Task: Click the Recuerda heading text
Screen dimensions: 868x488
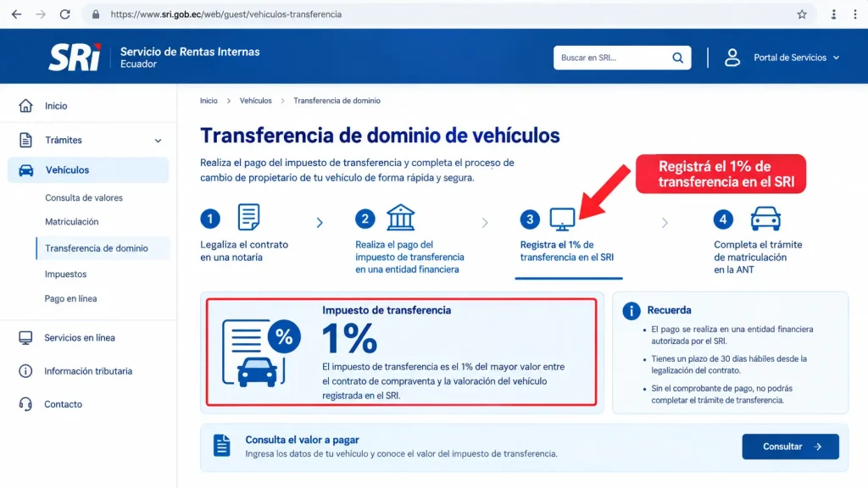Action: [x=670, y=310]
